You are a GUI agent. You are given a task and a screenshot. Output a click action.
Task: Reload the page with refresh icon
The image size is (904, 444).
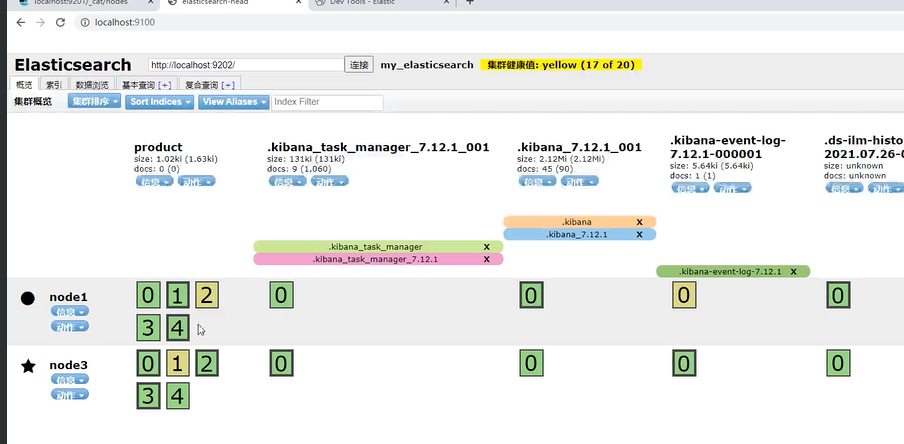(60, 22)
